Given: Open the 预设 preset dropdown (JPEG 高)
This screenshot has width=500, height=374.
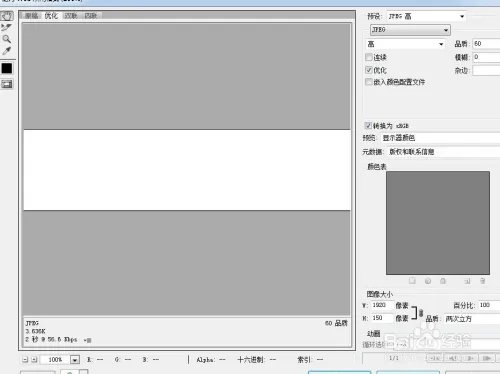Looking at the screenshot, I should [426, 16].
